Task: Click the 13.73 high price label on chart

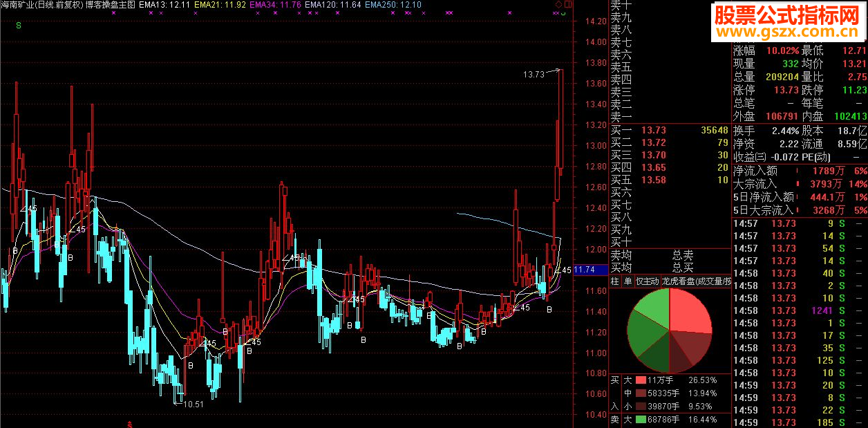Action: tap(534, 74)
